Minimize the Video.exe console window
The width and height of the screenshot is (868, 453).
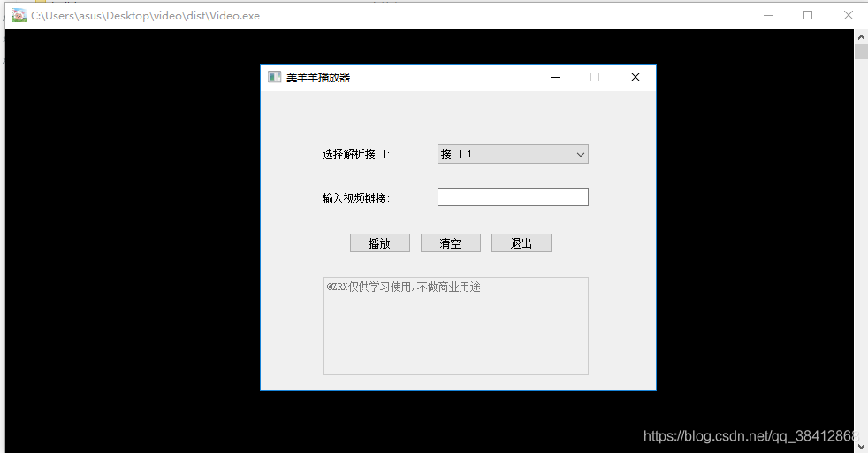click(x=768, y=16)
